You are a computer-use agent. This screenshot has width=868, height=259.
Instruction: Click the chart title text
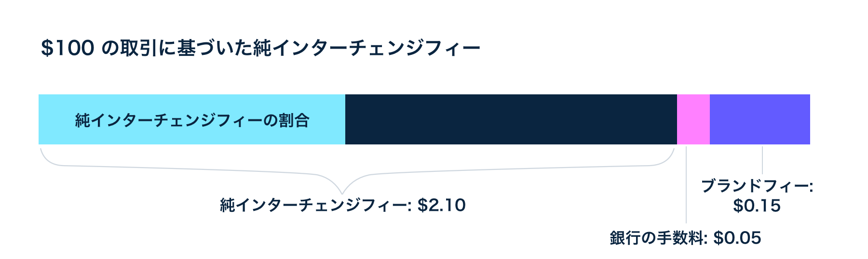coord(260,49)
